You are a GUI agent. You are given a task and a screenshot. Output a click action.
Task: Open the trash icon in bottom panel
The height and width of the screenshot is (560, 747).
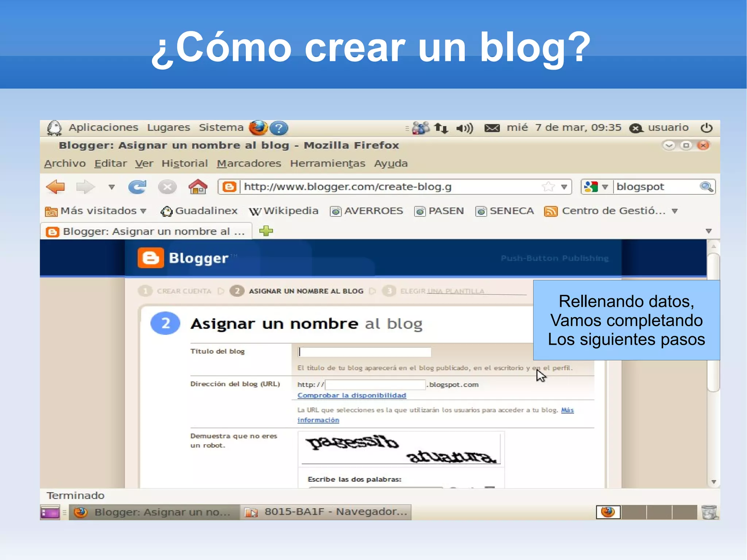pos(709,512)
